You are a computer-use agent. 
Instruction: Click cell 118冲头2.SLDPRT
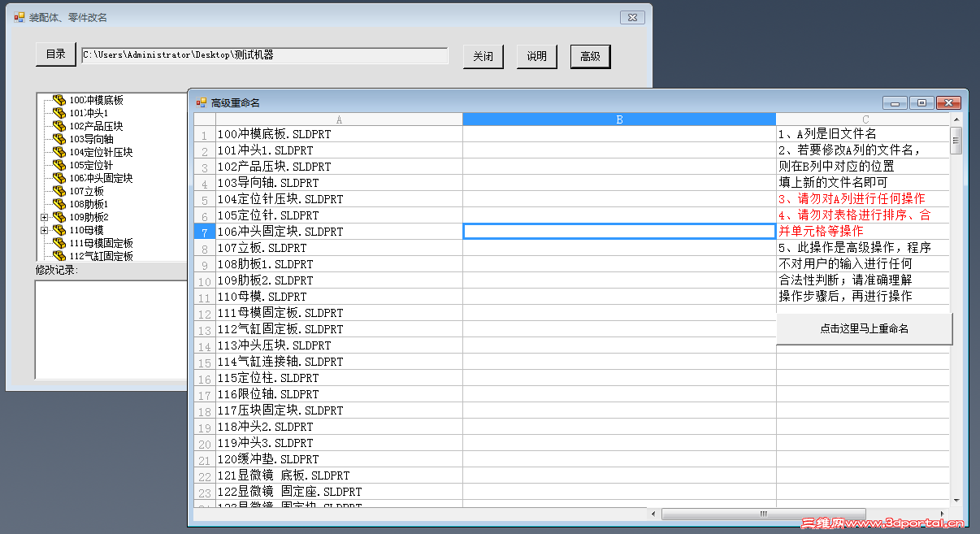point(339,427)
